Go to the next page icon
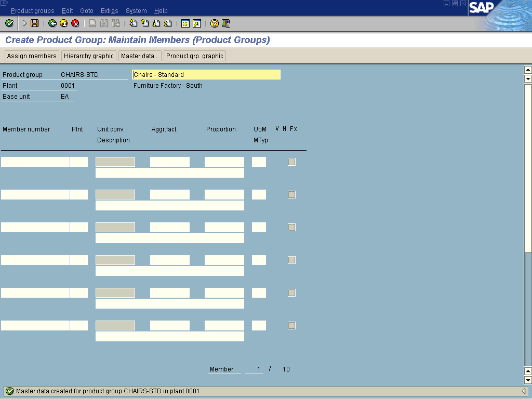The width and height of the screenshot is (532, 399). click(x=156, y=23)
